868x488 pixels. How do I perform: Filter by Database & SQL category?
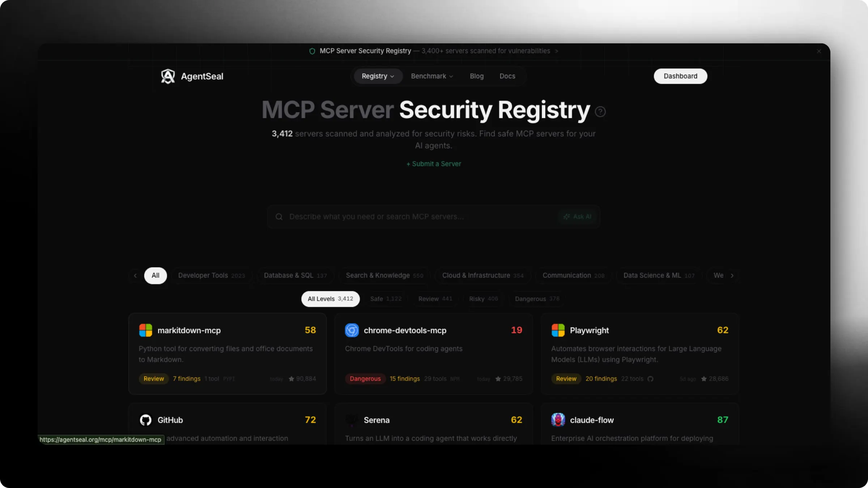295,275
